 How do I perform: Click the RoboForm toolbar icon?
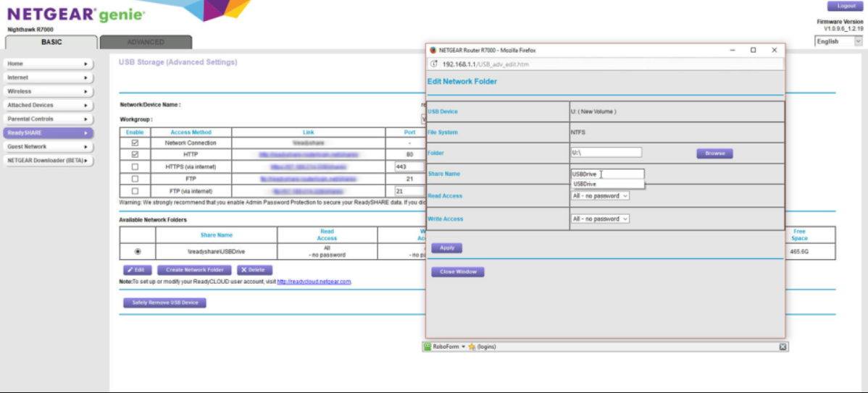(428, 347)
